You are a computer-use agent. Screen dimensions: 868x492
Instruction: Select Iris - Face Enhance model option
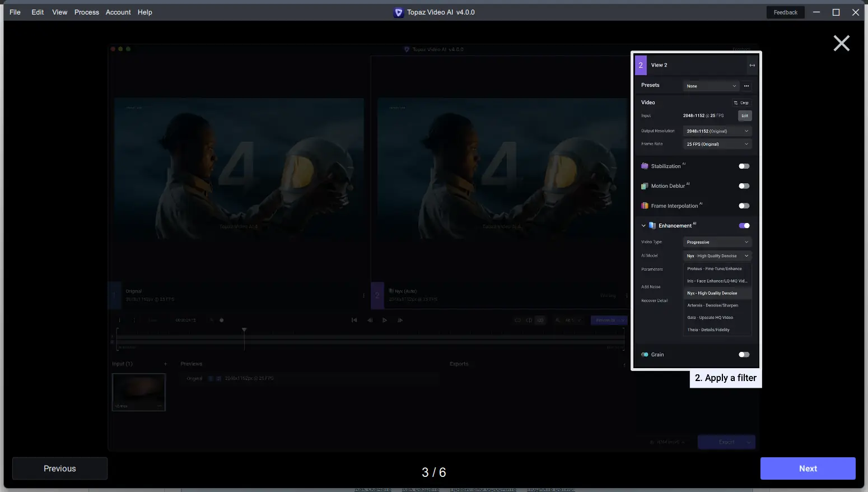[718, 281]
